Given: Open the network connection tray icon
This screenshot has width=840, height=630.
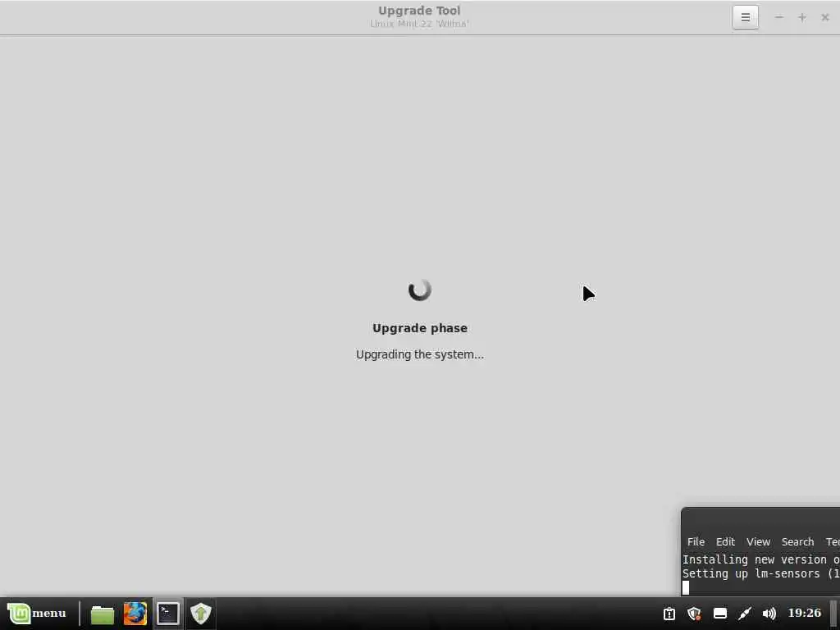Looking at the screenshot, I should pos(745,614).
